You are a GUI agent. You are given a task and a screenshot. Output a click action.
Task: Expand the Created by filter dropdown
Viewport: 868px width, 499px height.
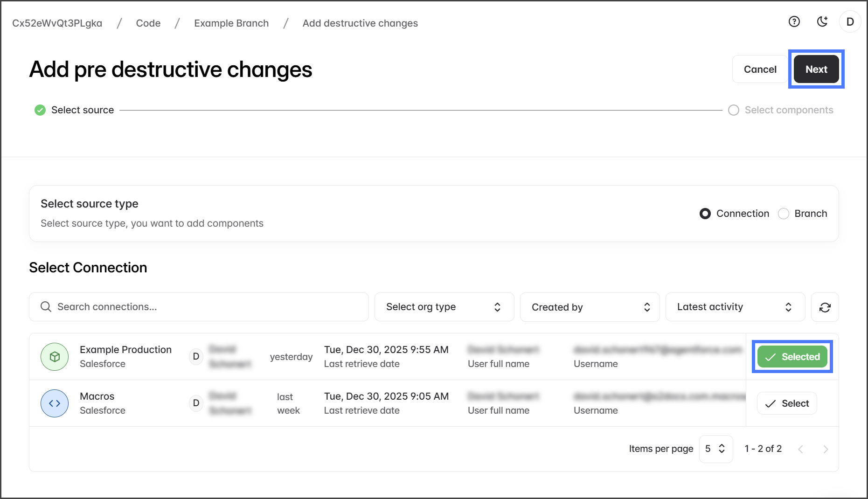pos(590,307)
